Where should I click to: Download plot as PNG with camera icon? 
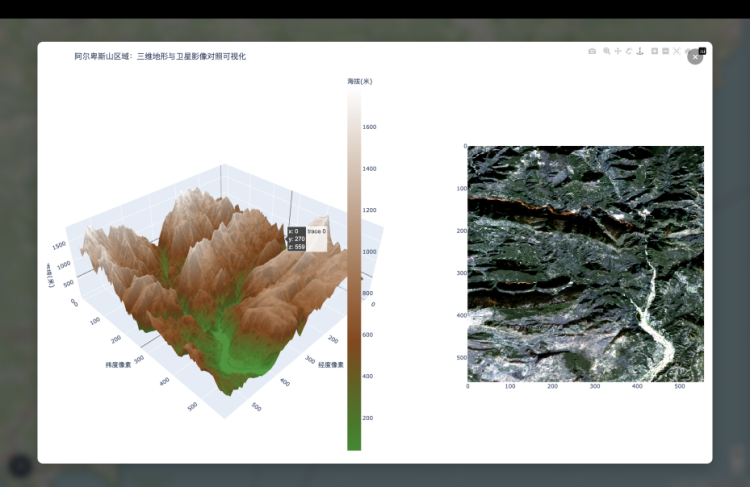(592, 51)
